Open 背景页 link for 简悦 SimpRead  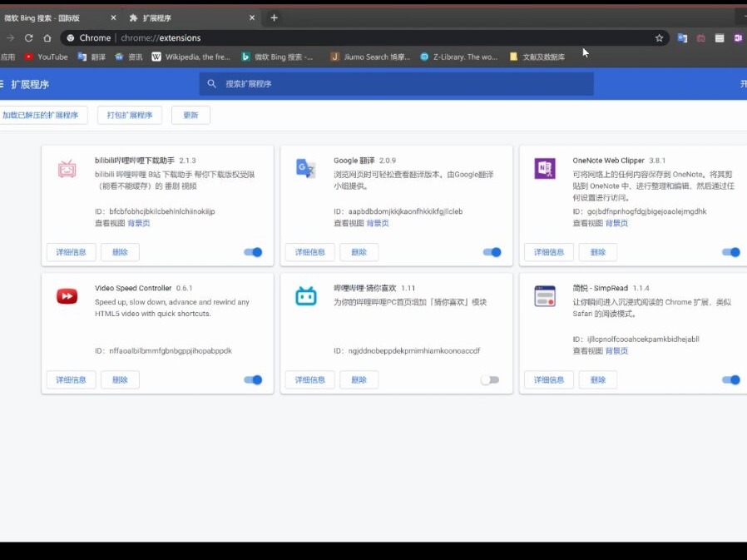(616, 351)
